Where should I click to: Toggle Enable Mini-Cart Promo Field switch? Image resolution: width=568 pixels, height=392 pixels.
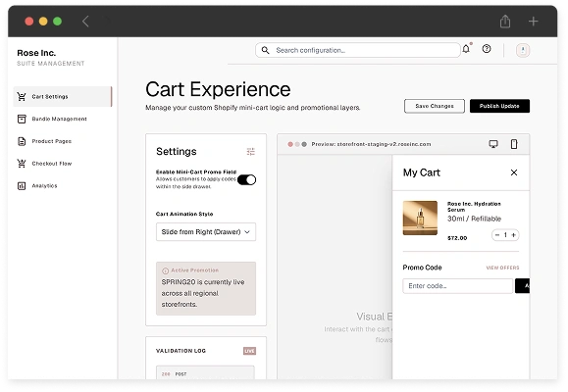(x=246, y=180)
